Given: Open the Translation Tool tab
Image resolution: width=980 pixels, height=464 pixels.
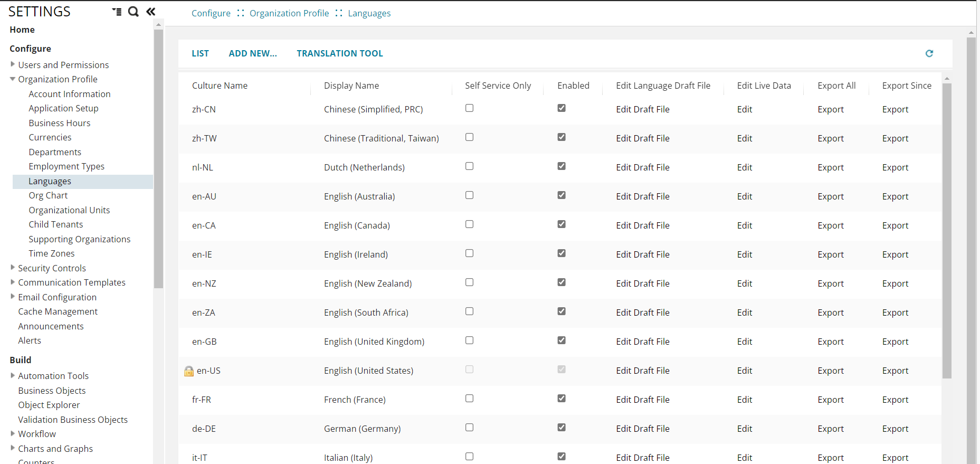Looking at the screenshot, I should click(339, 53).
